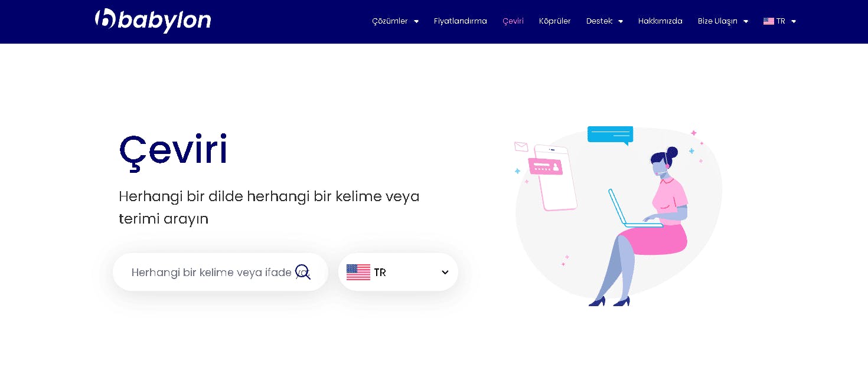Open the header TR language arrow
This screenshot has width=868, height=374.
[x=794, y=22]
